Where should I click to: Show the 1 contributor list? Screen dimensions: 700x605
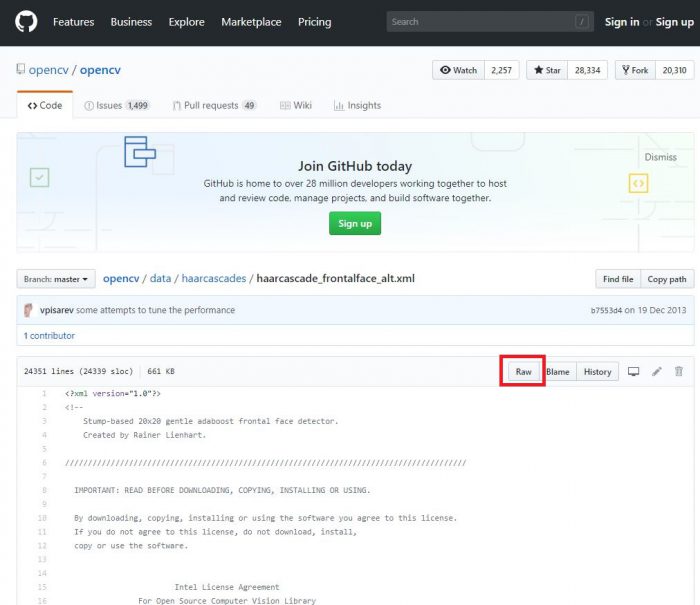click(49, 336)
